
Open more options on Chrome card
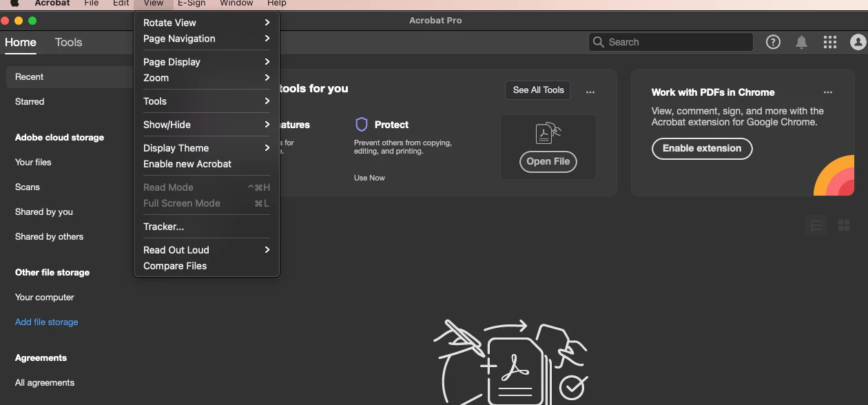click(x=828, y=92)
